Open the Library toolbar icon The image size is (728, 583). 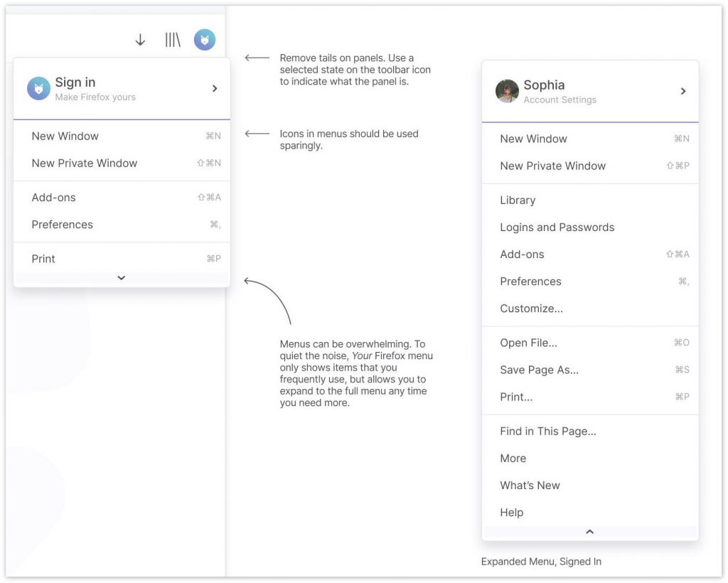[x=172, y=40]
